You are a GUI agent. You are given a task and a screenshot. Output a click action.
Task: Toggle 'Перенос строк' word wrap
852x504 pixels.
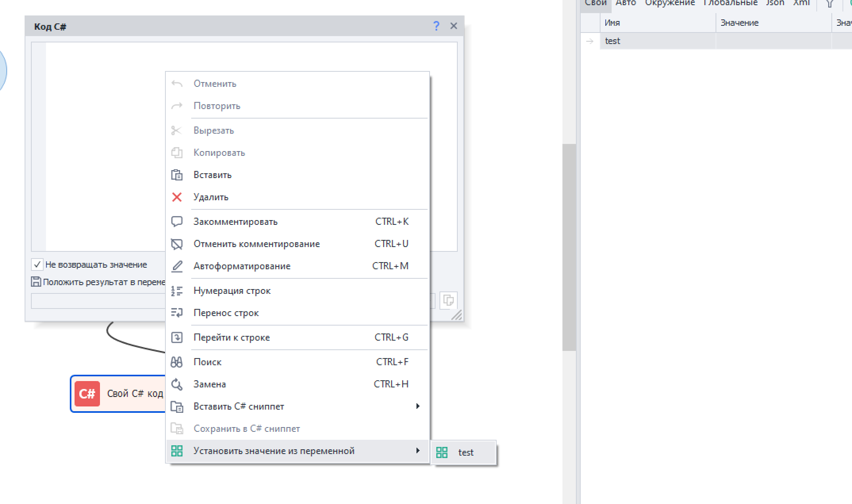coord(226,313)
